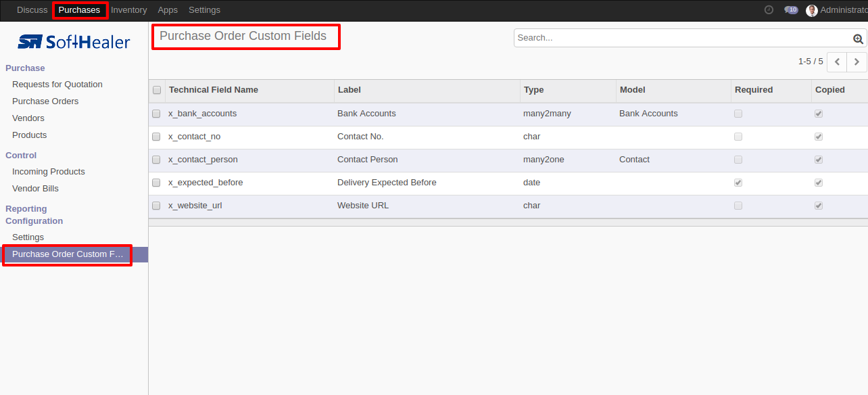Focus the Search input field
868x395 pixels.
(x=683, y=38)
